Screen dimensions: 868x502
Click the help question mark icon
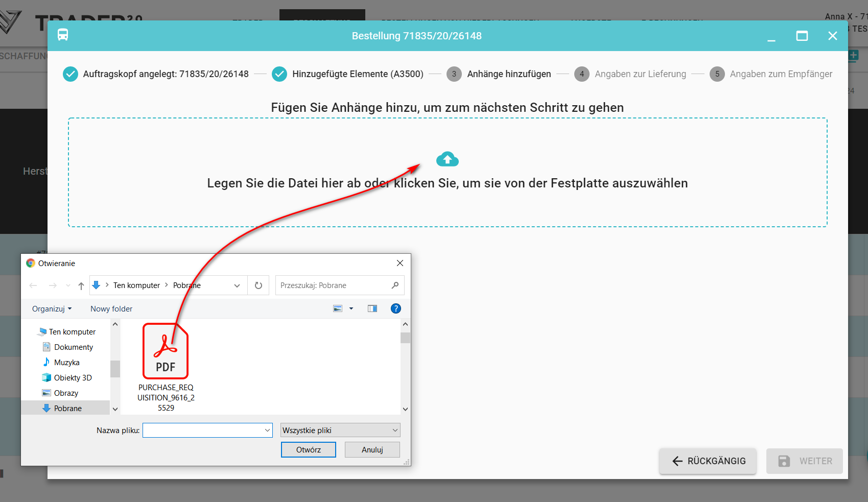tap(395, 308)
